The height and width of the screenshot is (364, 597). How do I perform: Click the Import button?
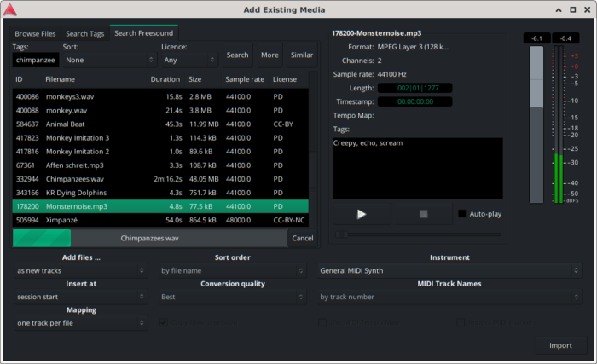tap(560, 345)
